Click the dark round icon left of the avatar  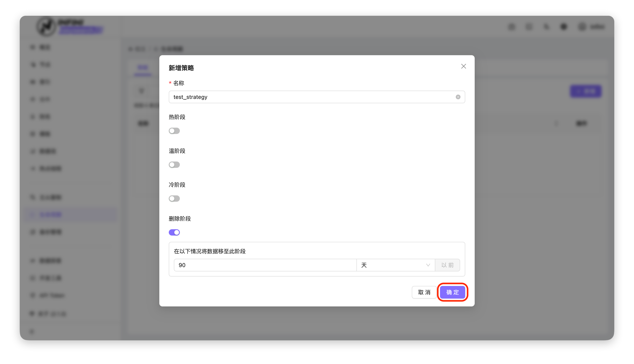pyautogui.click(x=564, y=27)
